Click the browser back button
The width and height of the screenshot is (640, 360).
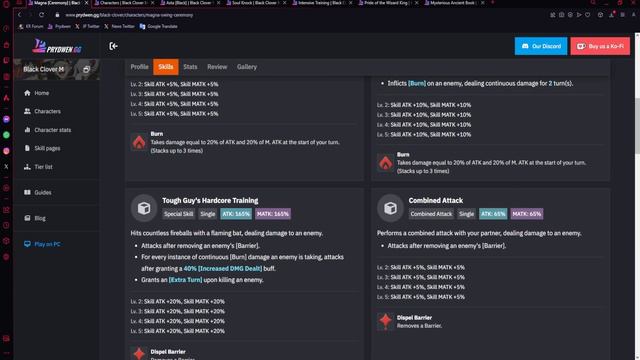click(19, 15)
